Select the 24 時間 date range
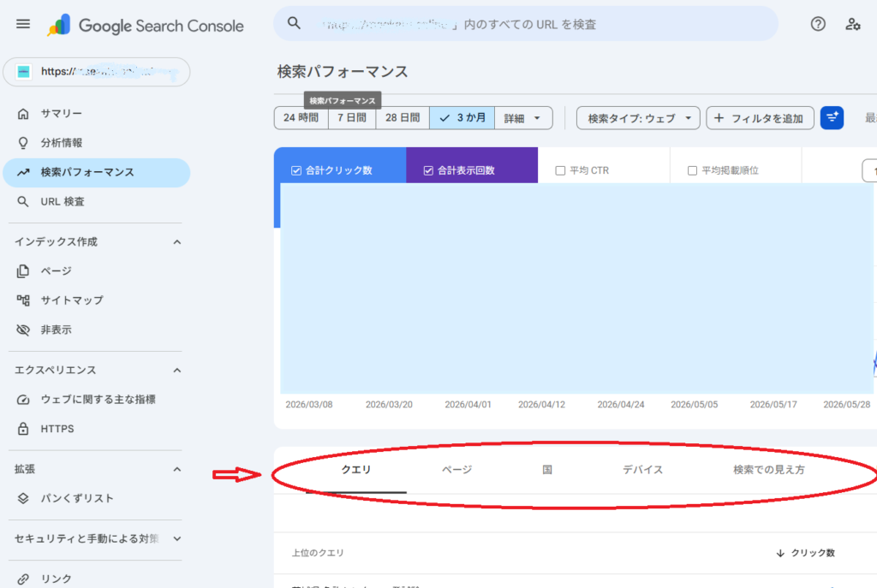The image size is (877, 588). click(x=301, y=118)
